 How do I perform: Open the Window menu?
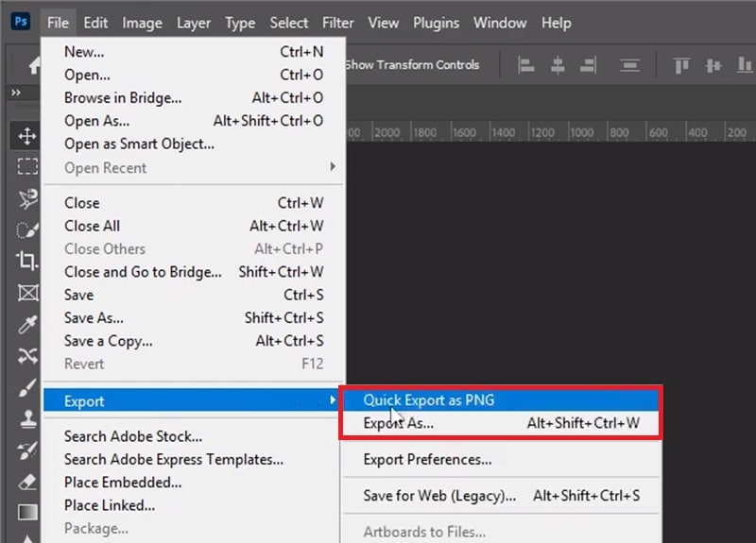tap(500, 23)
